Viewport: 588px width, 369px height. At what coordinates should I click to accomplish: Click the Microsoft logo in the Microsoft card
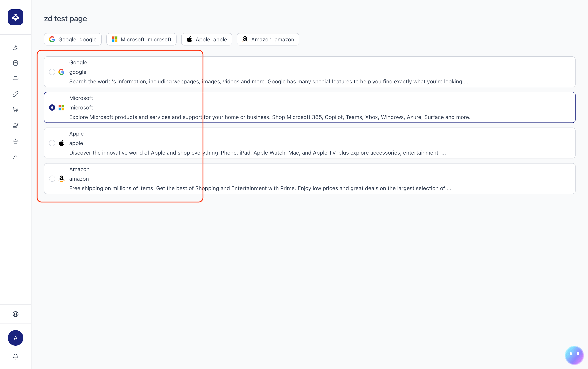[x=61, y=108]
